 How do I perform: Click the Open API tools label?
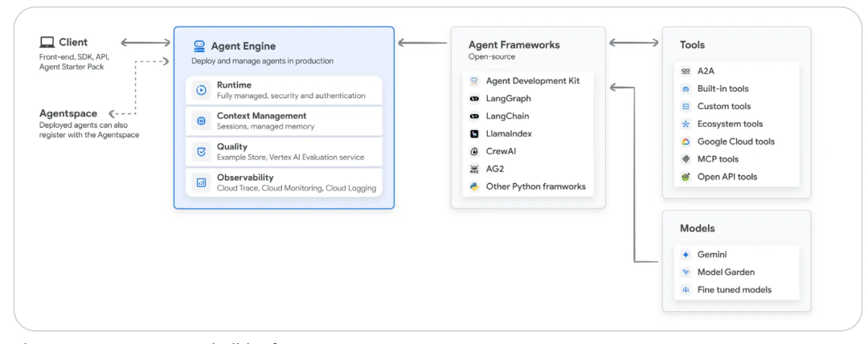point(727,177)
